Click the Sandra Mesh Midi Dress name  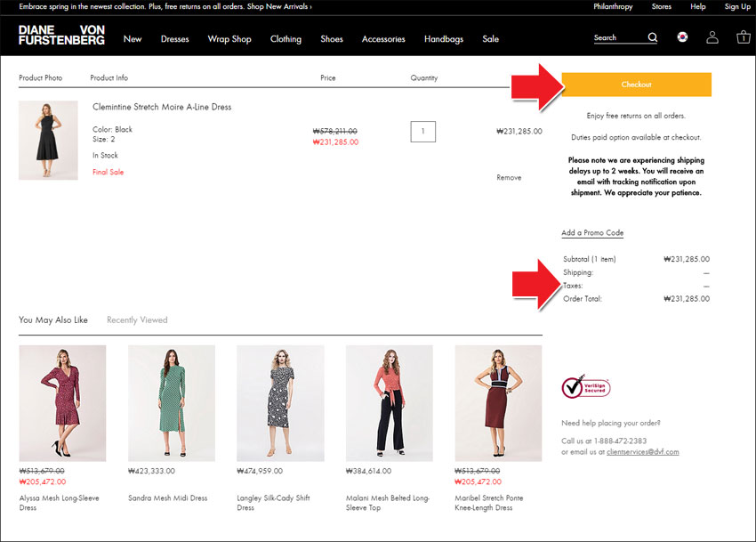[168, 498]
